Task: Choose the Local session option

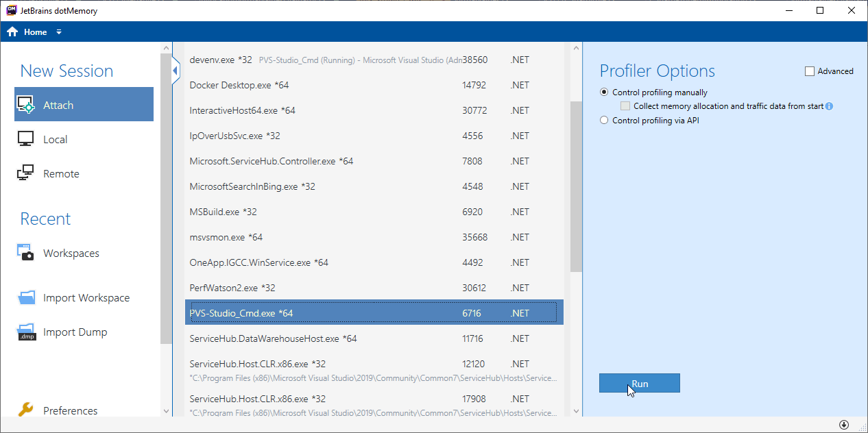Action: 84,139
